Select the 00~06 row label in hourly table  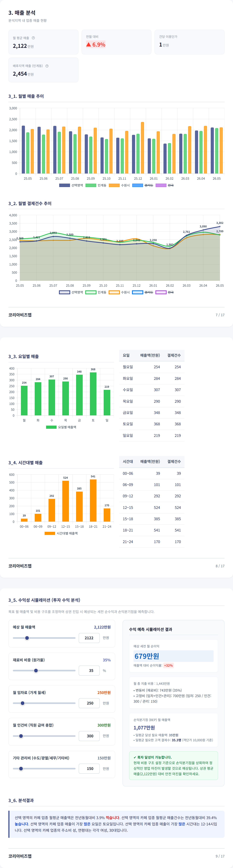click(x=128, y=473)
